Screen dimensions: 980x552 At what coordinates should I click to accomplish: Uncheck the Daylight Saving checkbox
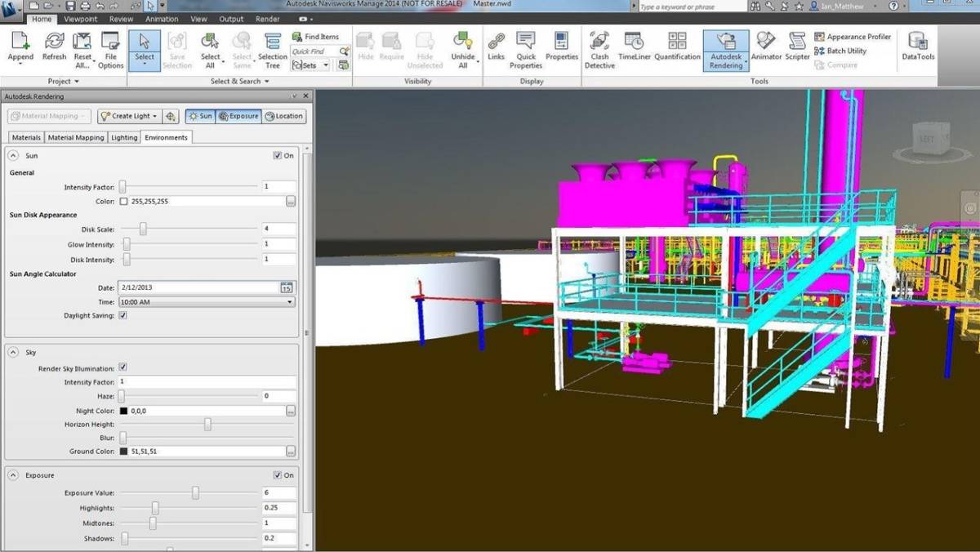(x=122, y=315)
